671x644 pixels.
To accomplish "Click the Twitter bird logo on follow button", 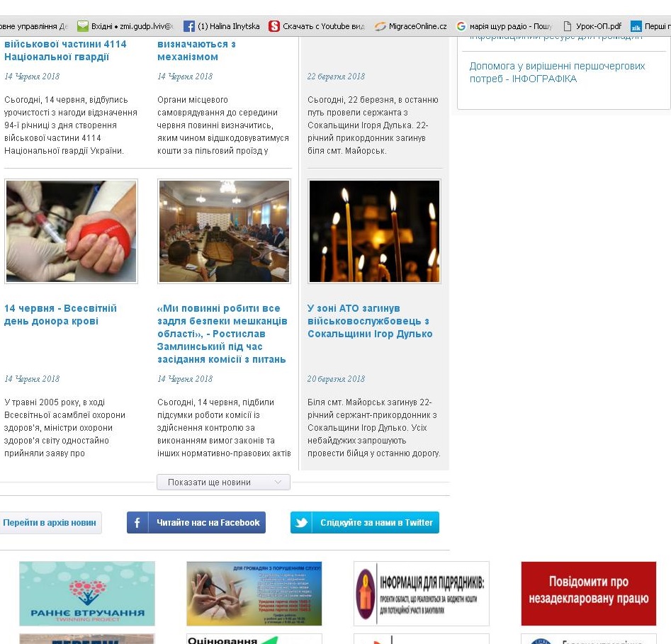I will [301, 522].
